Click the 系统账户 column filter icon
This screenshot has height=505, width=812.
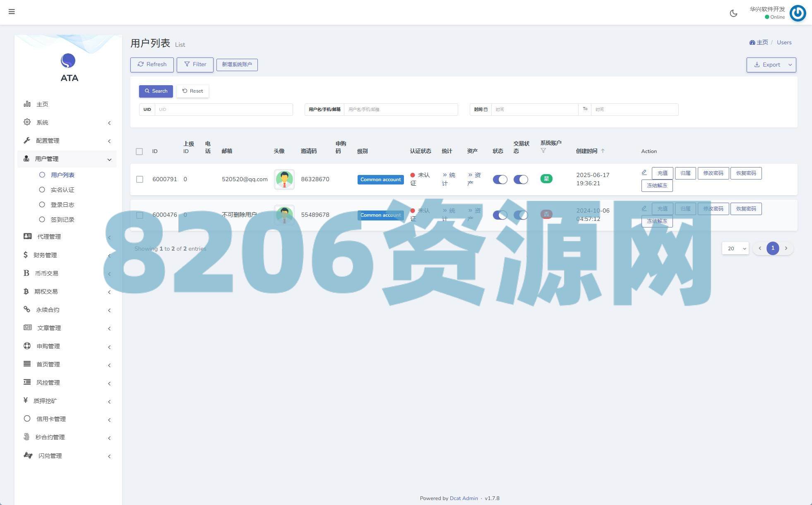point(543,151)
